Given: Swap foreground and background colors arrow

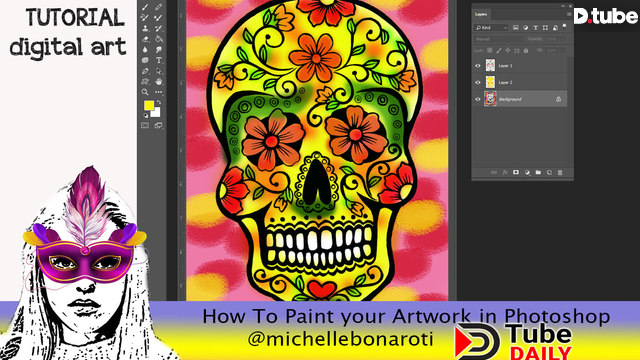Looking at the screenshot, I should [x=159, y=102].
